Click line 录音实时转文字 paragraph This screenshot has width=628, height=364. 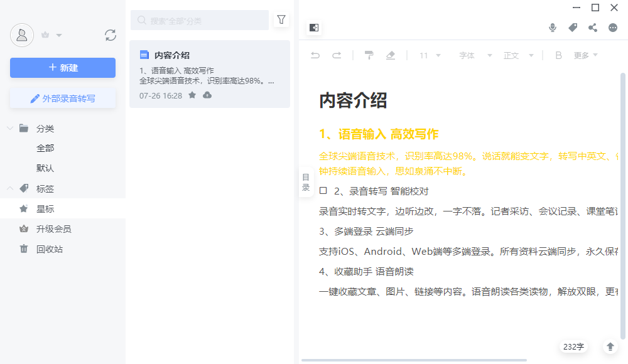point(468,211)
